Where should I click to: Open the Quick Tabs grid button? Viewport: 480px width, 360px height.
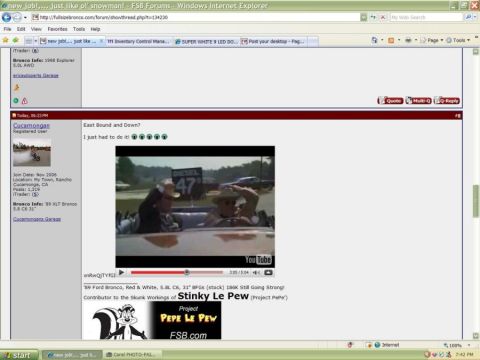(x=29, y=41)
